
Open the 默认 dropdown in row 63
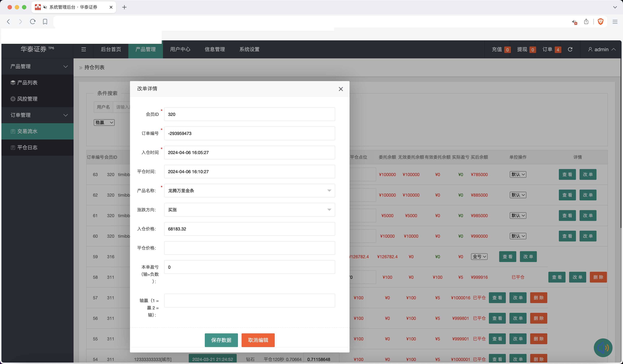(518, 174)
